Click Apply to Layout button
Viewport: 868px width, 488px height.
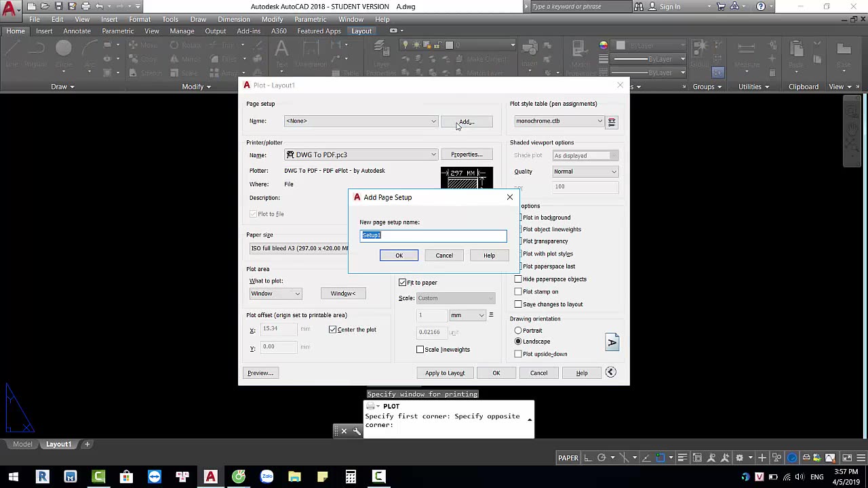445,373
